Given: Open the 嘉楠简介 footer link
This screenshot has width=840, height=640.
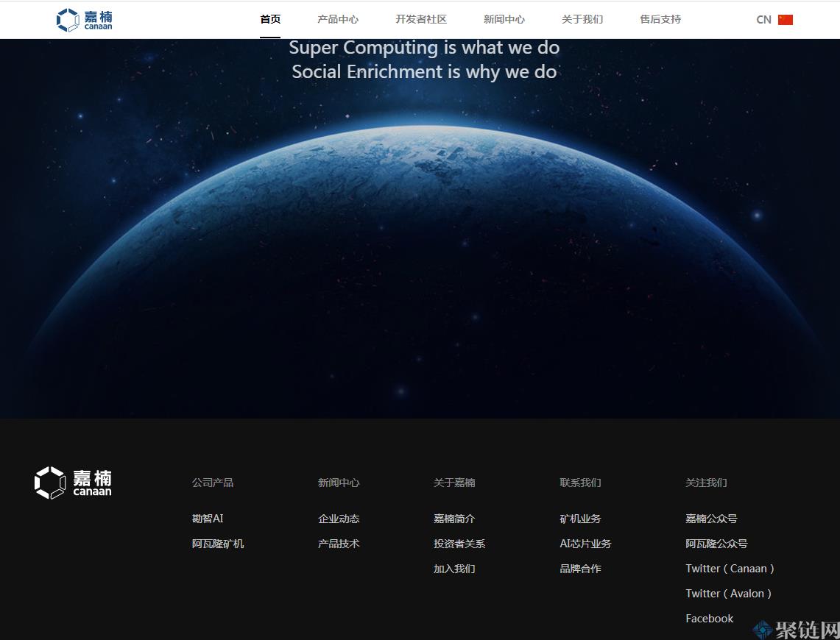Looking at the screenshot, I should pyautogui.click(x=453, y=519).
